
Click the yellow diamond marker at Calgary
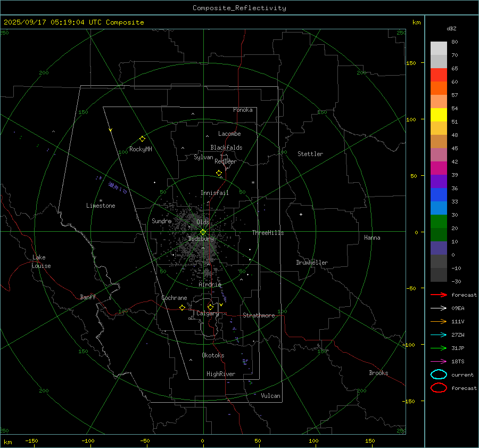click(210, 307)
